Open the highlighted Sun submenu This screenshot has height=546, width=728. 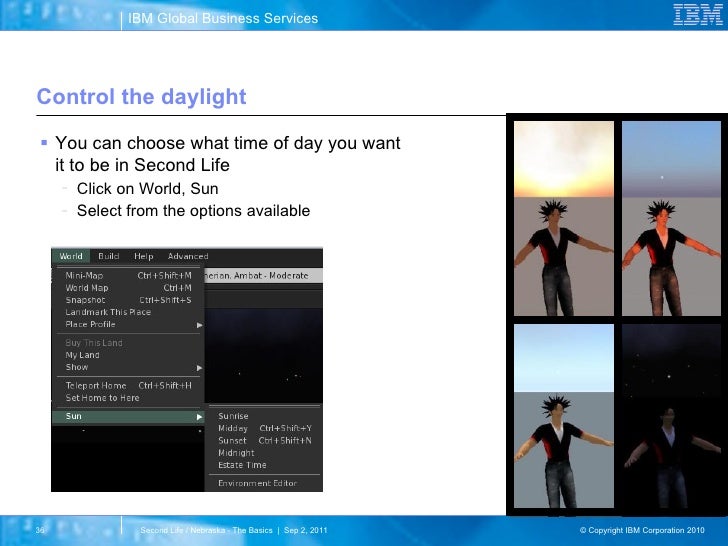coord(128,416)
